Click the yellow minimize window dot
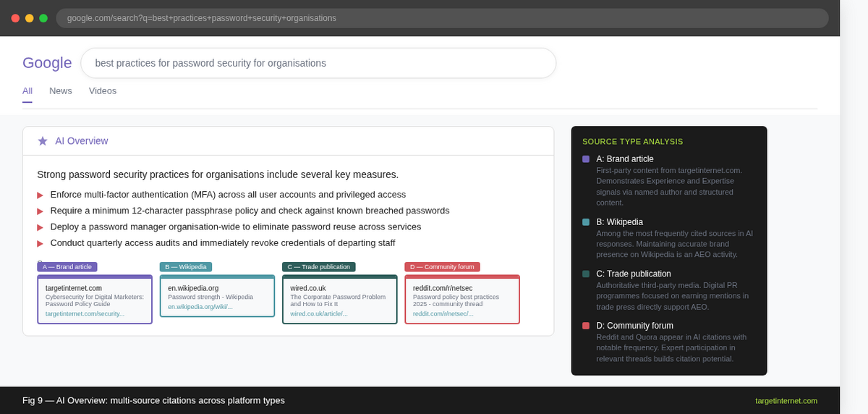This screenshot has width=868, height=414. coord(29,18)
